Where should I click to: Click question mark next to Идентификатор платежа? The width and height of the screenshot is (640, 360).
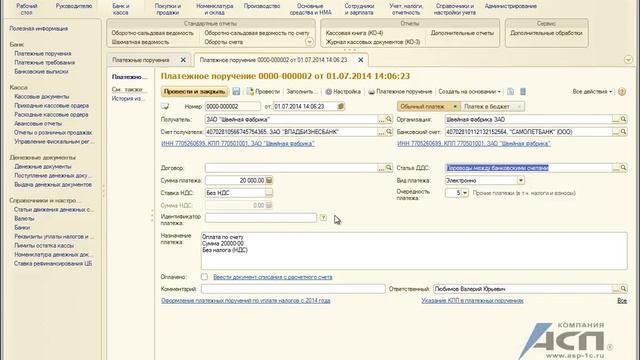(x=323, y=218)
